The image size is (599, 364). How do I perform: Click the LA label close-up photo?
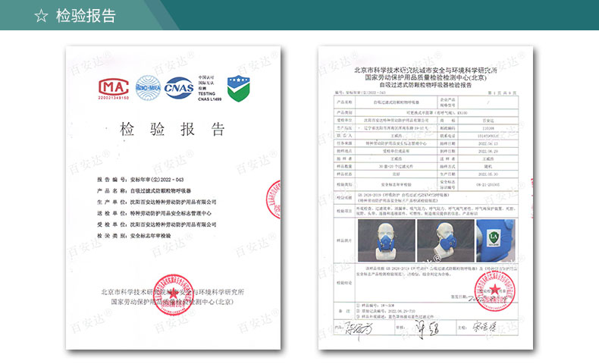click(495, 240)
